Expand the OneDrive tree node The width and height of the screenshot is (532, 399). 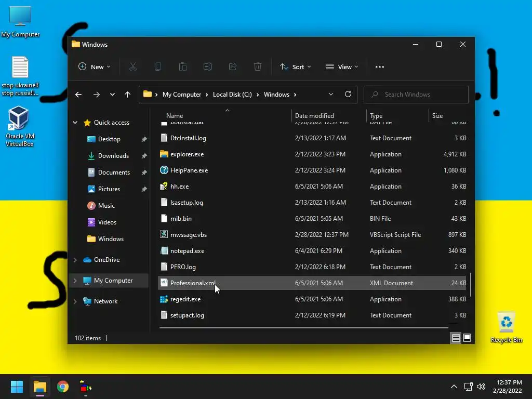(75, 260)
